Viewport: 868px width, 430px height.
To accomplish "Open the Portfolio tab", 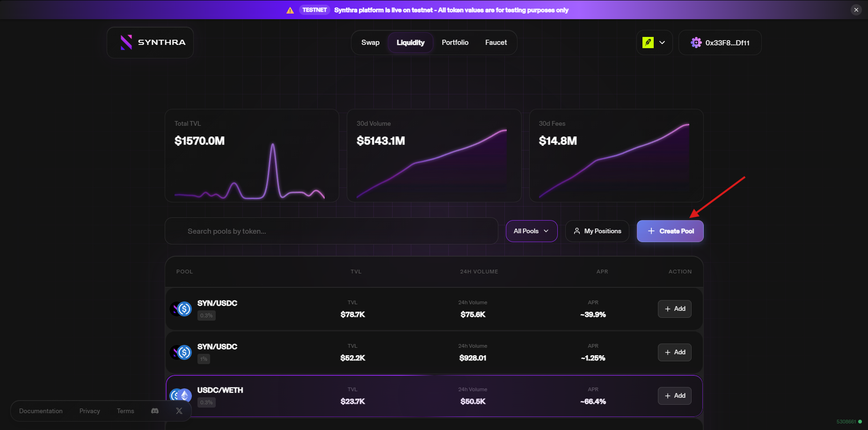I will click(455, 43).
